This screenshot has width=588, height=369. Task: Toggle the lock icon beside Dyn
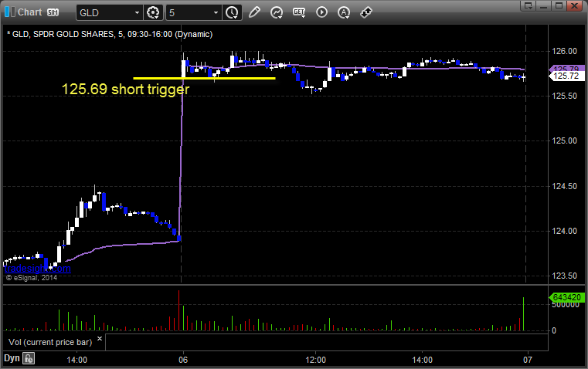pos(29,358)
